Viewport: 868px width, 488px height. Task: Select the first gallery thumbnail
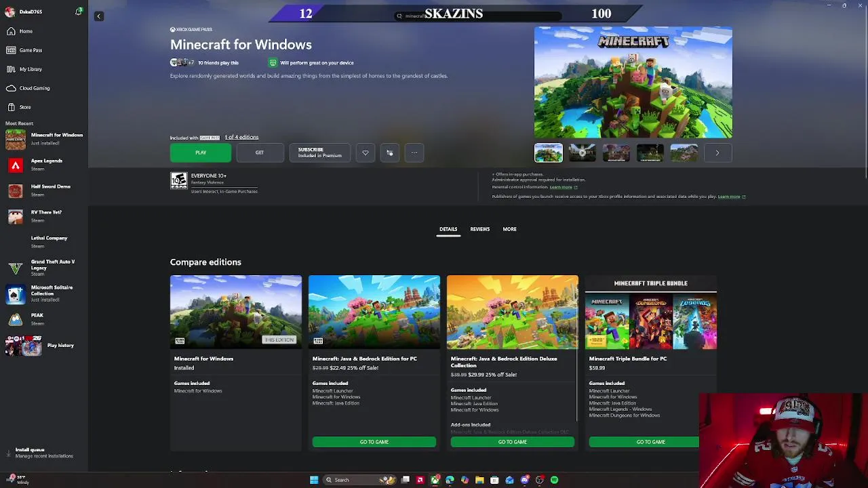[549, 153]
